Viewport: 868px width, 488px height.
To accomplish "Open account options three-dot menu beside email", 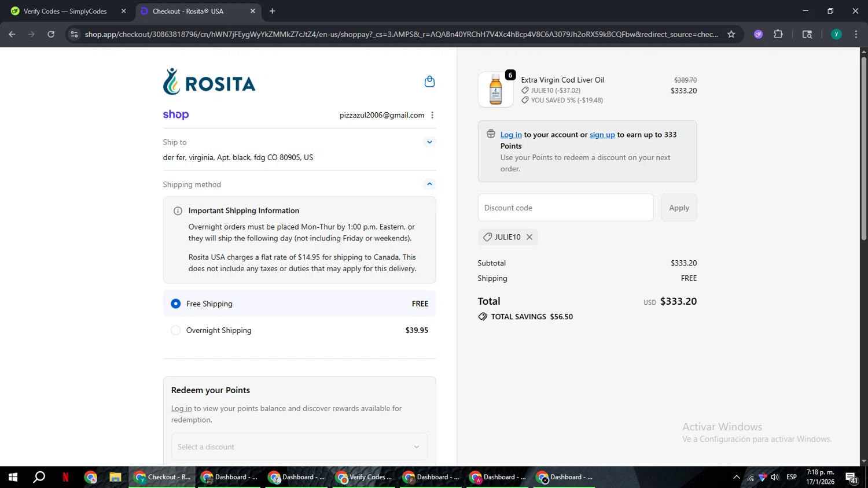I will pos(432,115).
